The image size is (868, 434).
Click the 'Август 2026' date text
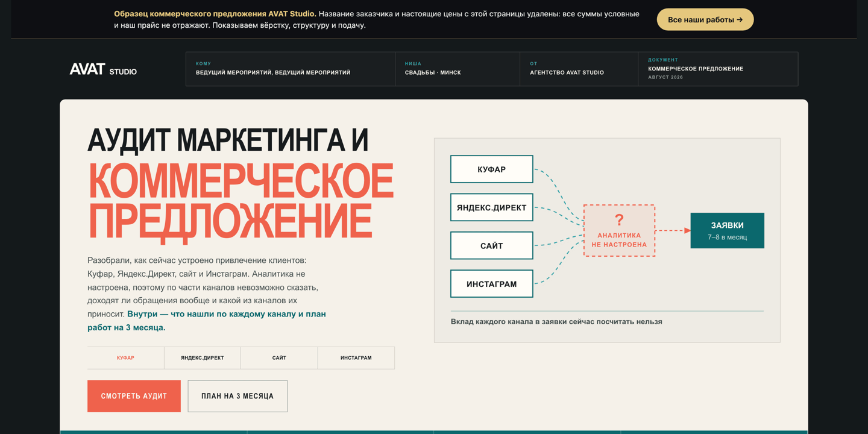665,77
